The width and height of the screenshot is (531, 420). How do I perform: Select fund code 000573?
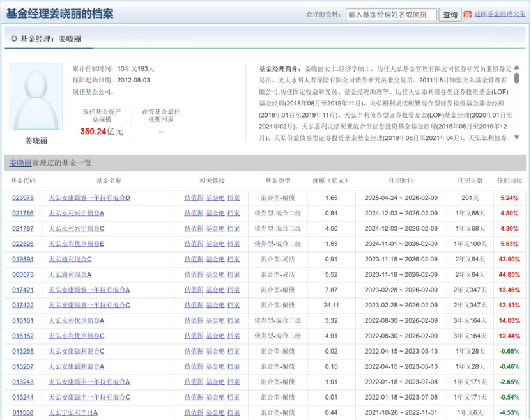pos(22,275)
